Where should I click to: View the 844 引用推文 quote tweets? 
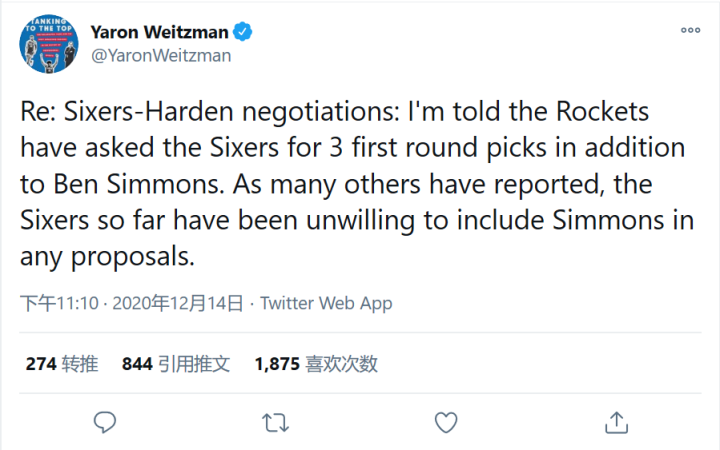pyautogui.click(x=176, y=365)
